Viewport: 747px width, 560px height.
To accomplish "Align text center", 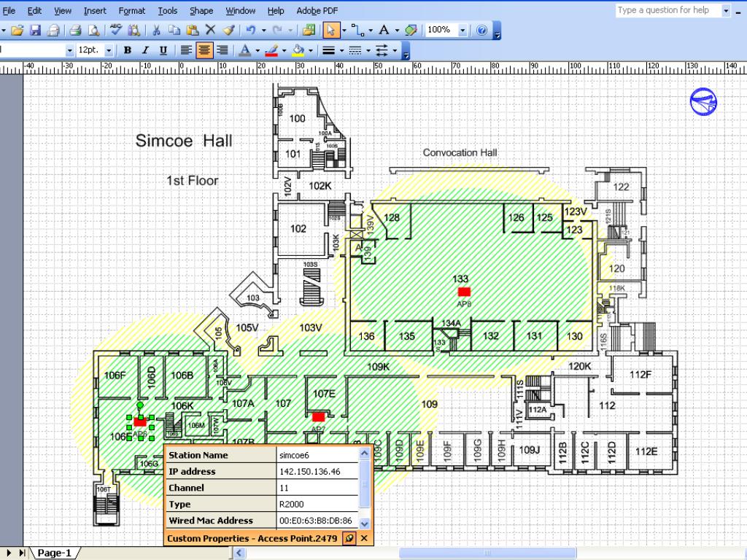I will [204, 50].
